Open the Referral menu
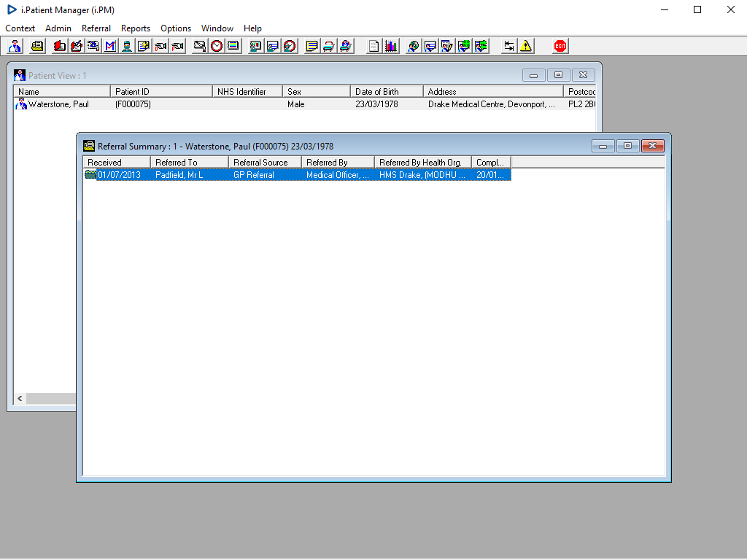The height and width of the screenshot is (560, 747). (96, 28)
